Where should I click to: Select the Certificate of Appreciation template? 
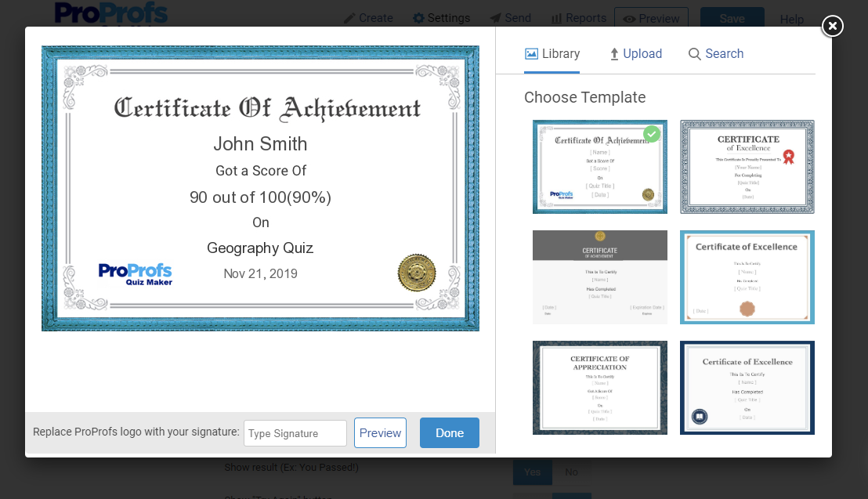tap(599, 388)
